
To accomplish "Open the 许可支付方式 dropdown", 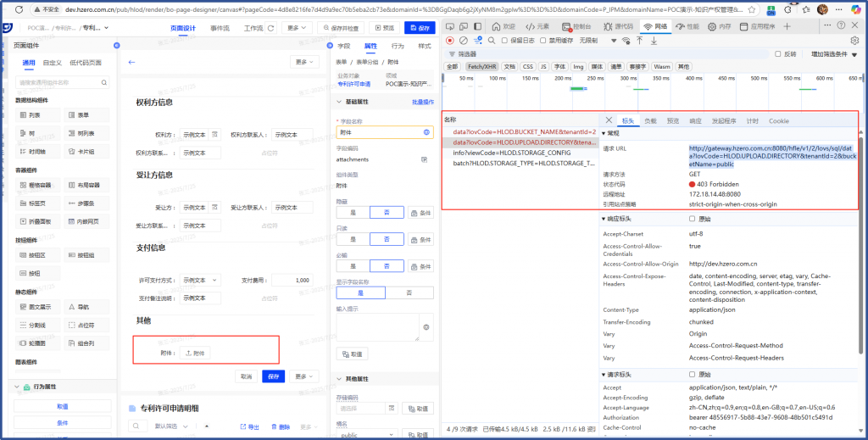I will (202, 280).
